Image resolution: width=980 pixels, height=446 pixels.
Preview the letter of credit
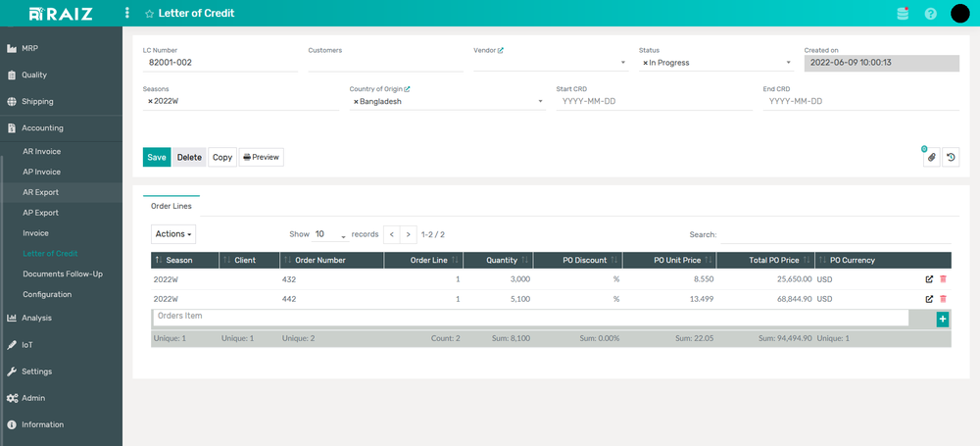tap(262, 158)
